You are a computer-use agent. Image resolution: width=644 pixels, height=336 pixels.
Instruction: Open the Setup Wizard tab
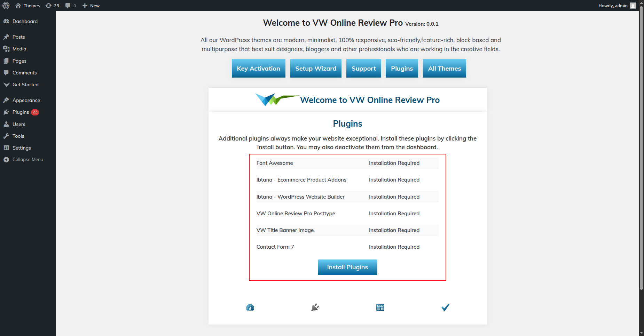tap(315, 69)
